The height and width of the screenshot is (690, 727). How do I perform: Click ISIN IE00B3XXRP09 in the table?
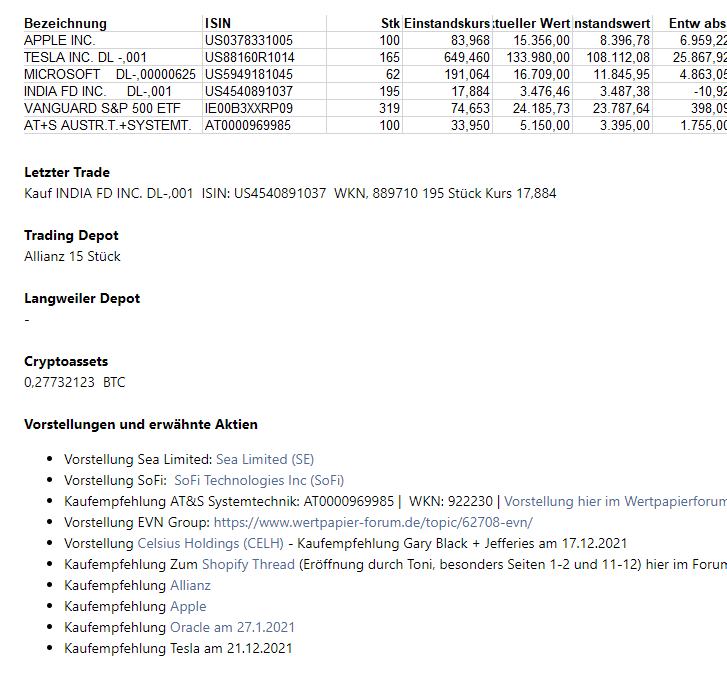tap(249, 109)
